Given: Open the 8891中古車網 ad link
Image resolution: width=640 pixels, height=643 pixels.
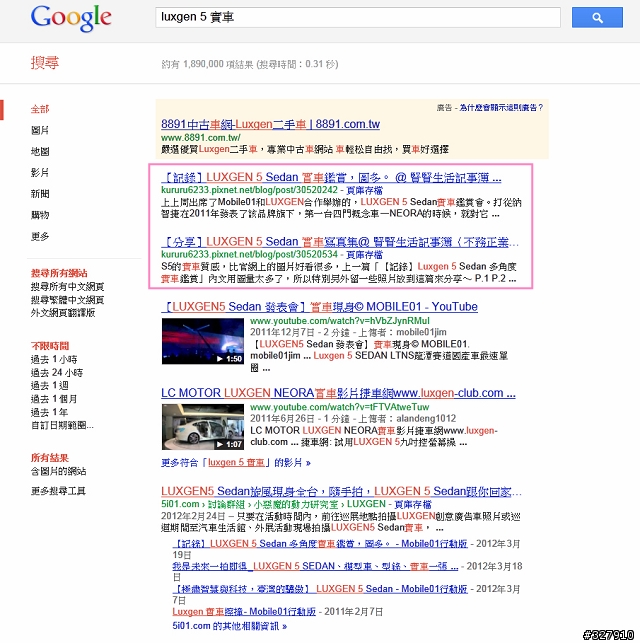Looking at the screenshot, I should point(270,124).
